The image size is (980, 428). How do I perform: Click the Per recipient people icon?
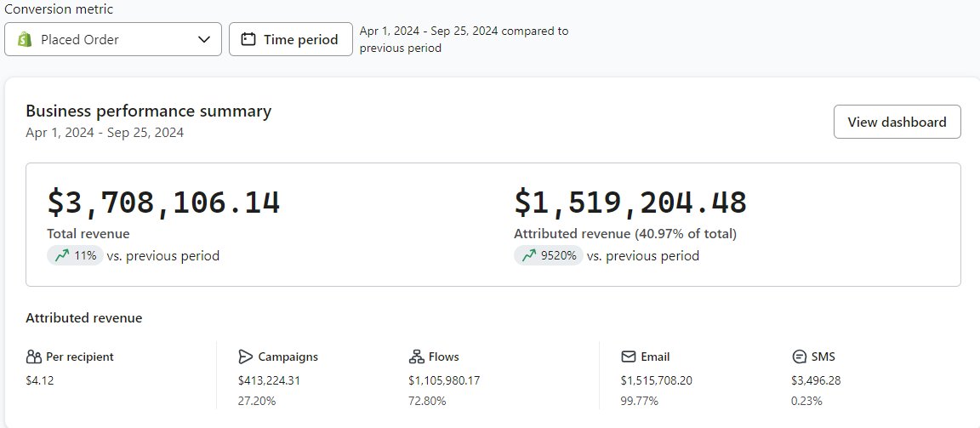tap(34, 357)
